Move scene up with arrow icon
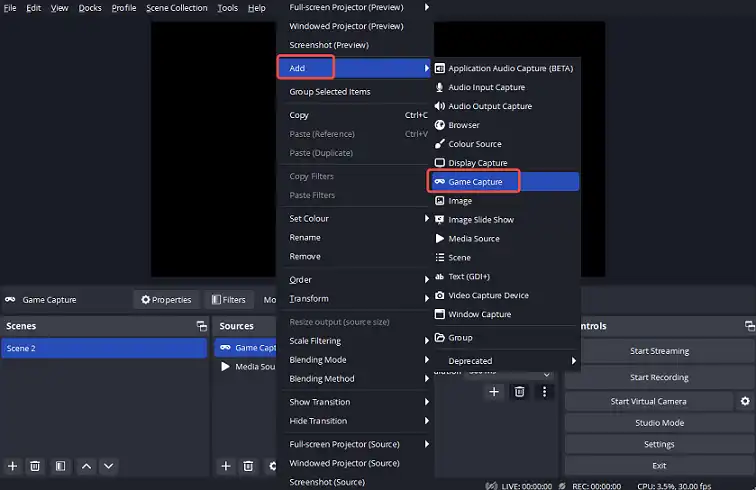 tap(86, 466)
